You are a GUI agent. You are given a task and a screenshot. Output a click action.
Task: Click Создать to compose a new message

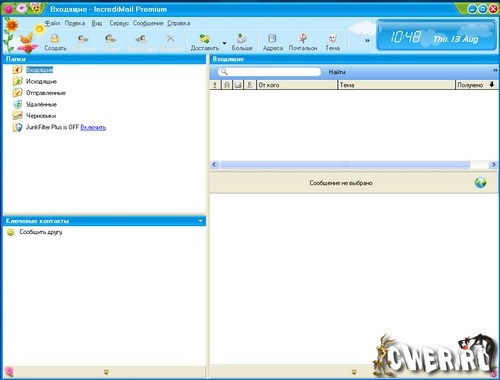tap(55, 43)
